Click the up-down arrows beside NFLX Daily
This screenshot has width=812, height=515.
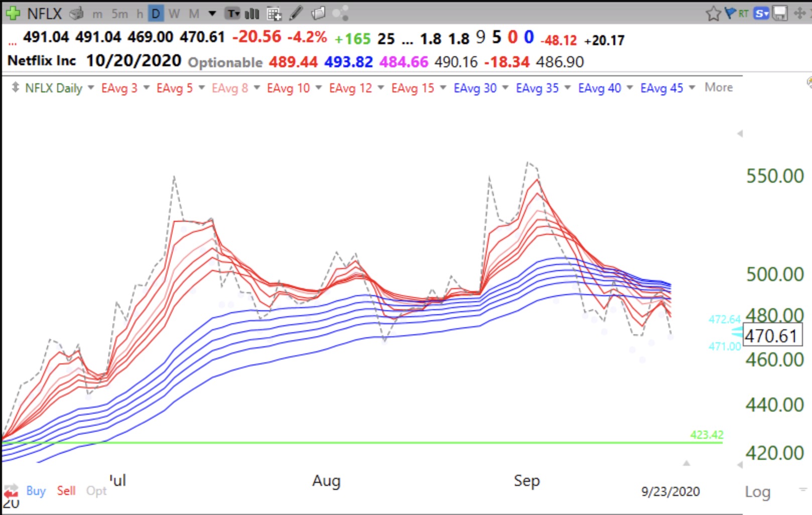tap(15, 87)
